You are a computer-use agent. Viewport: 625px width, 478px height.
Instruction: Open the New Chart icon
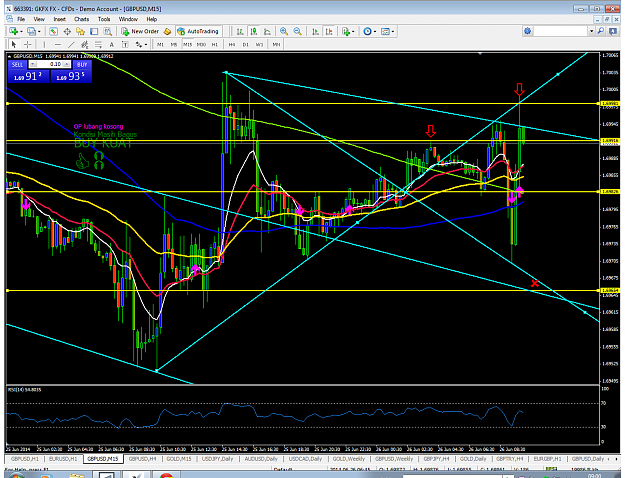pyautogui.click(x=13, y=31)
